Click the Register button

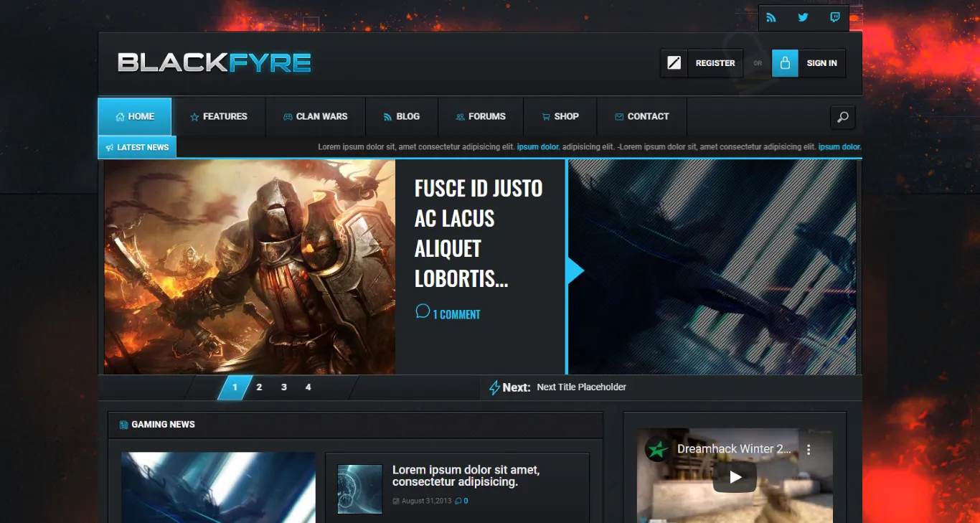coord(715,63)
